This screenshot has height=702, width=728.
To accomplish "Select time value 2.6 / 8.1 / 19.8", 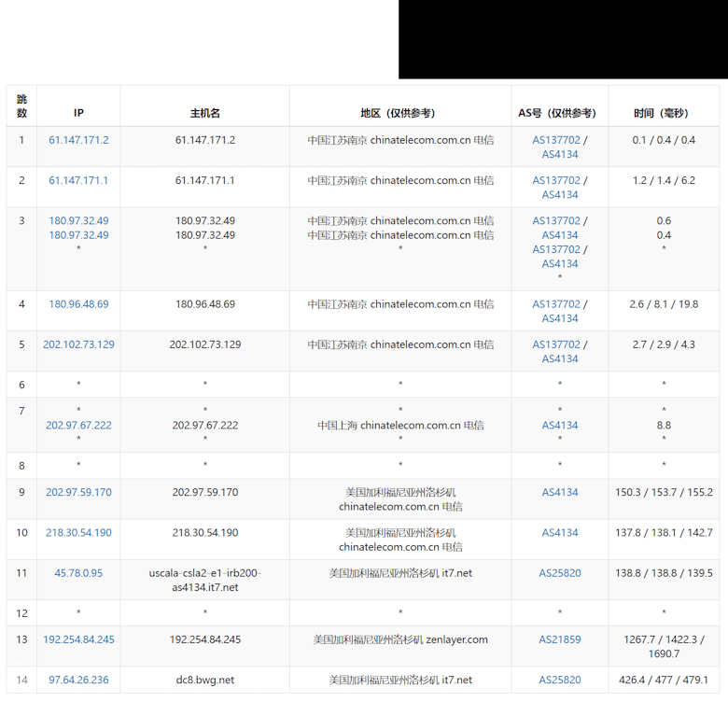I will point(664,304).
